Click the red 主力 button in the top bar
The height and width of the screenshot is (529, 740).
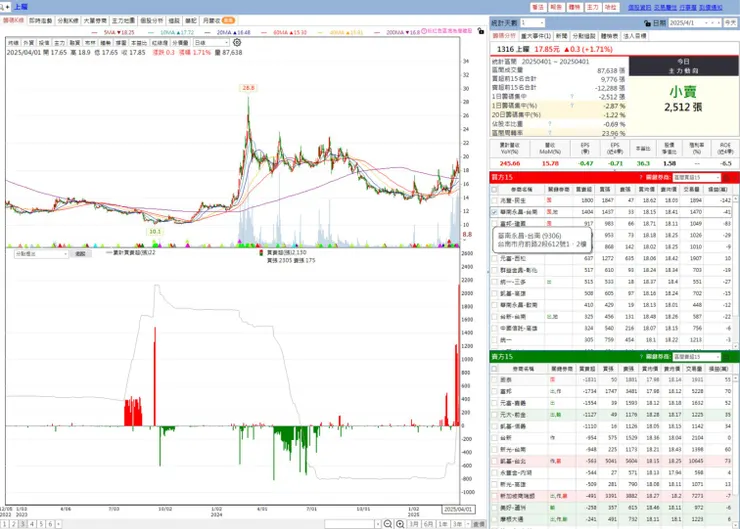[x=592, y=7]
